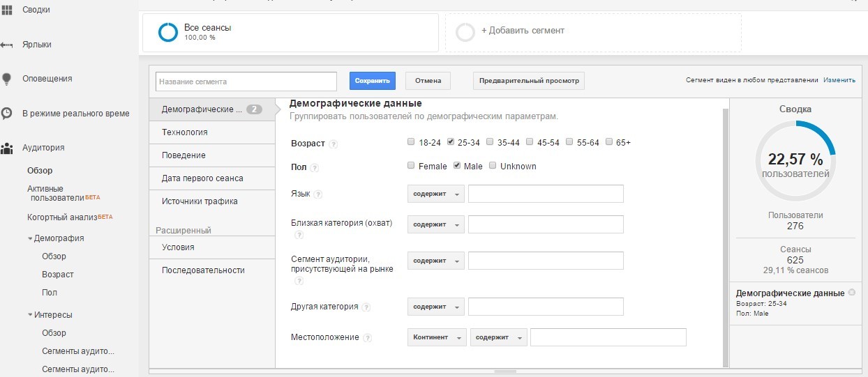868x377 pixels.
Task: Select the Источники трафика tab
Action: [212, 201]
